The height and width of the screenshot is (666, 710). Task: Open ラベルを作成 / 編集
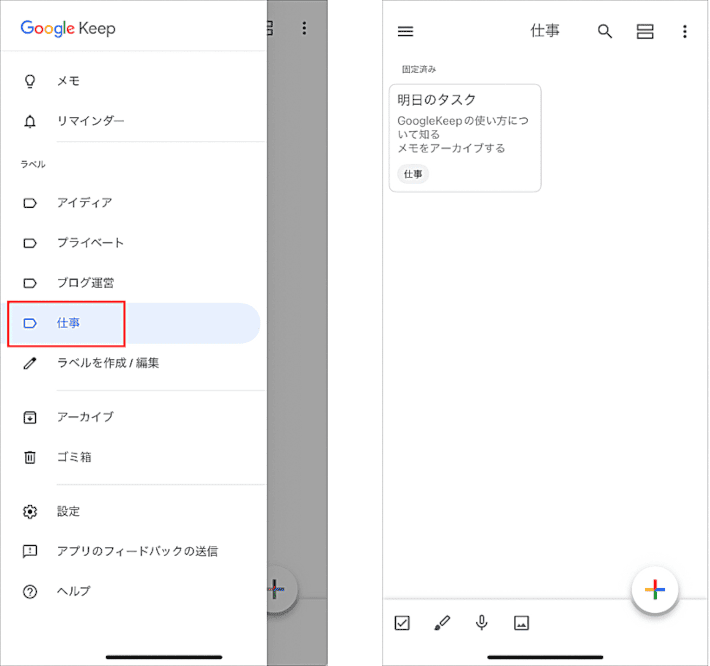pyautogui.click(x=107, y=363)
